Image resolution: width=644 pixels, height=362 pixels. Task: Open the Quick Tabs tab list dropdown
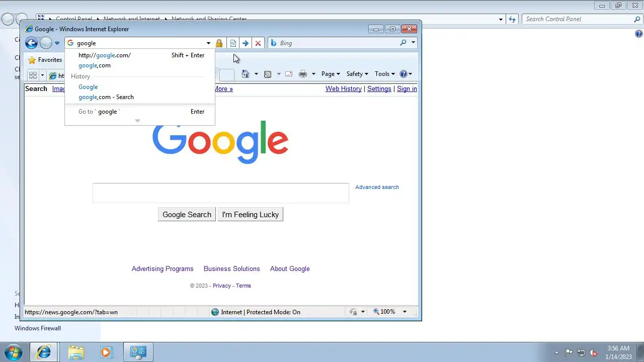[x=42, y=75]
